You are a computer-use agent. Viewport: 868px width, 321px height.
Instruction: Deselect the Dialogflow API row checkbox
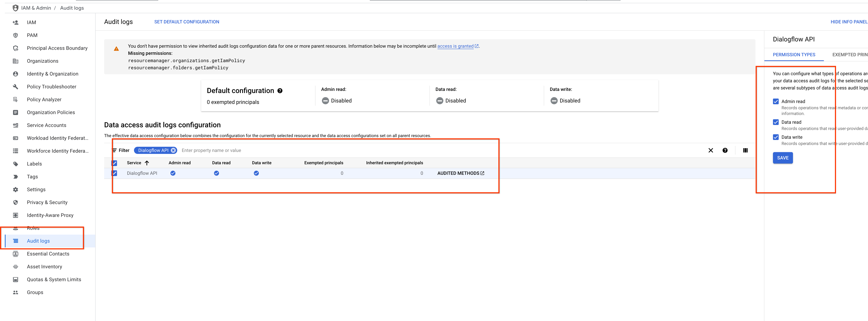115,173
